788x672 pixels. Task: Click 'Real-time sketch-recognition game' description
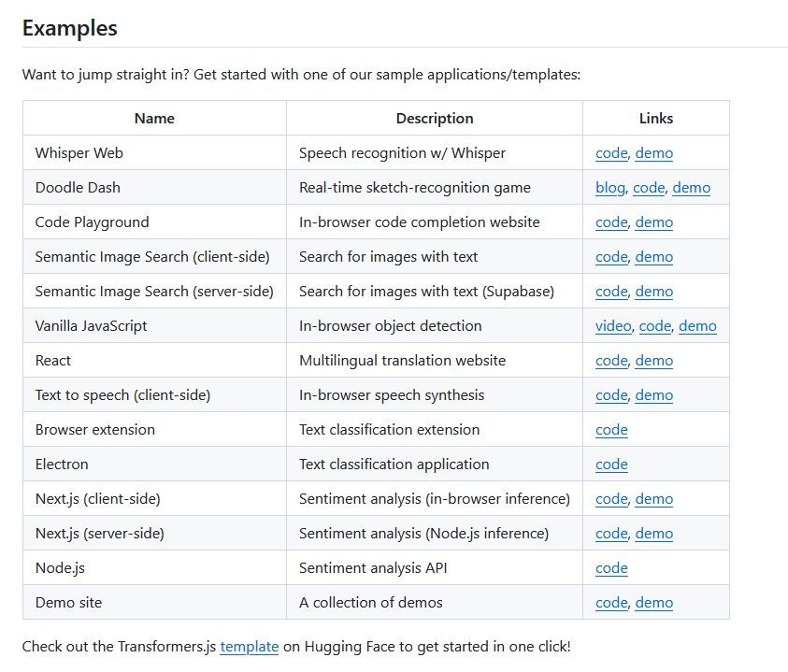coord(415,188)
